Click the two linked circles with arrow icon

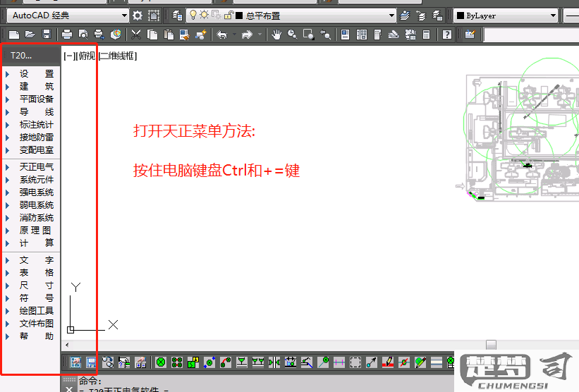pos(107,362)
